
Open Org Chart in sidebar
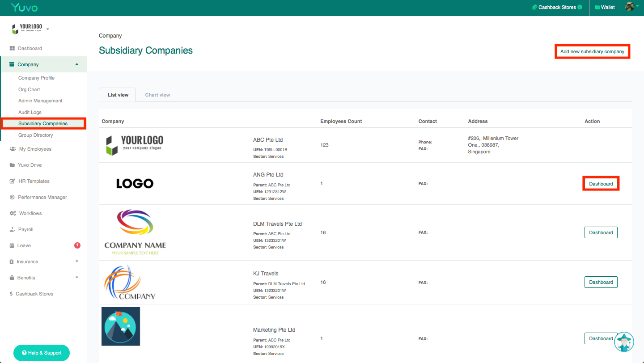tap(29, 89)
